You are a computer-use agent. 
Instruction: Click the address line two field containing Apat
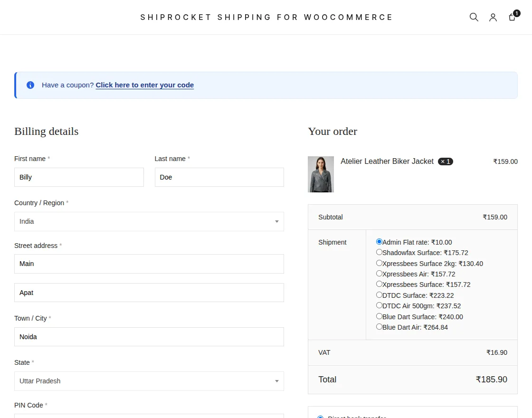coord(149,293)
